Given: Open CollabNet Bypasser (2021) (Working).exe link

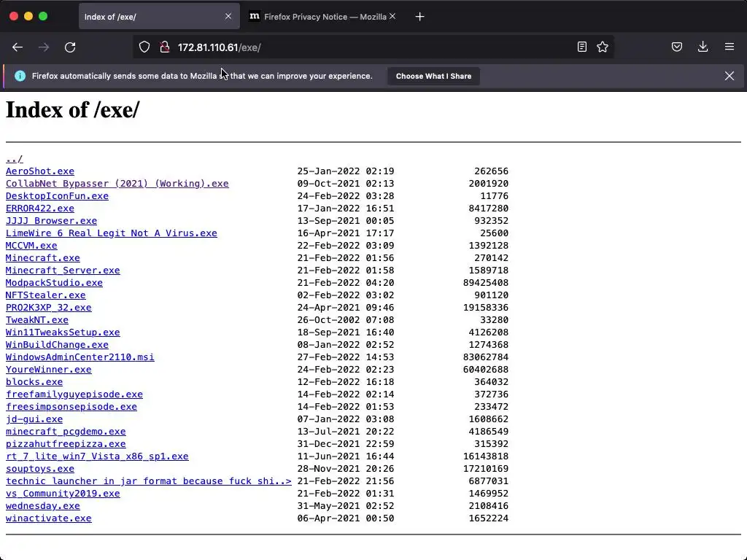Looking at the screenshot, I should point(117,183).
